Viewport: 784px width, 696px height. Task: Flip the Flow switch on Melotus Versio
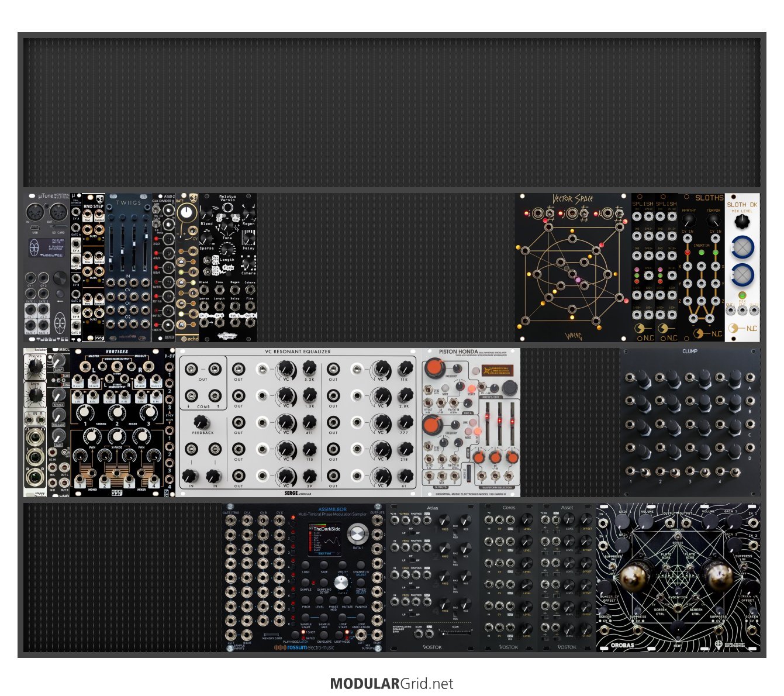point(207,271)
